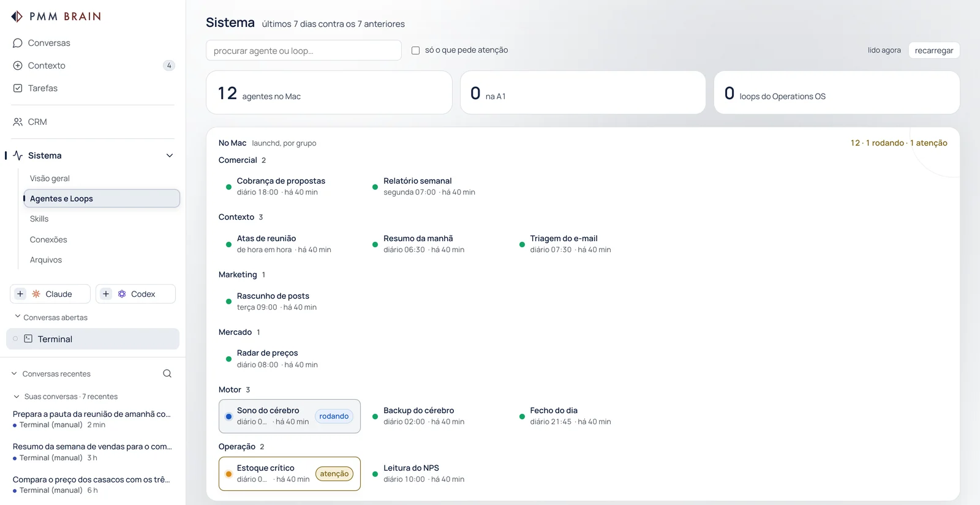Open the Backup do cérebro agent

[436, 416]
